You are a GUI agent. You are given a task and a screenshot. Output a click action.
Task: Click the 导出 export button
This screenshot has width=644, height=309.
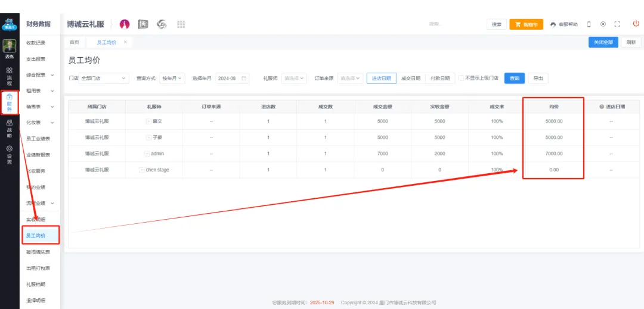point(538,78)
